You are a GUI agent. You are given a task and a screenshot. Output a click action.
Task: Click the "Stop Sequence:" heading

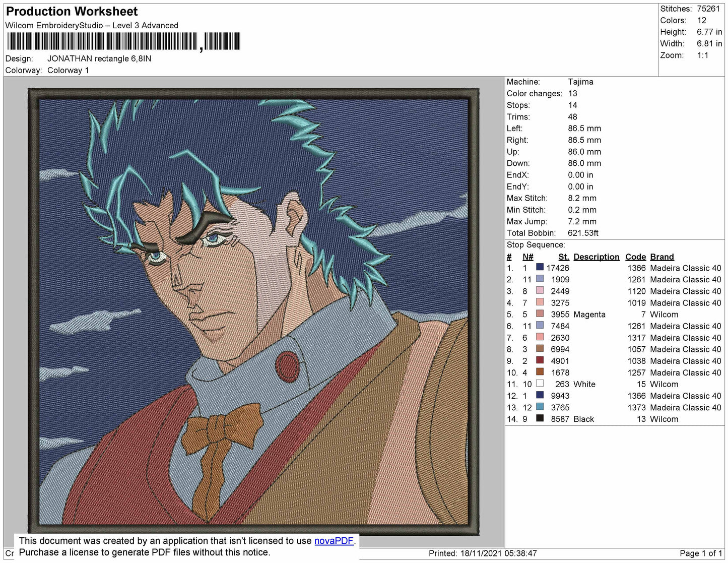(536, 244)
